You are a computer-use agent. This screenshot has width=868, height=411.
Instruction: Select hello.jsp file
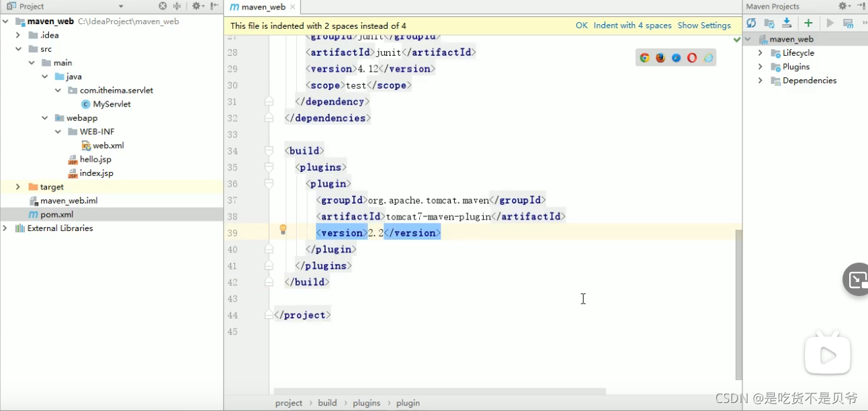[x=95, y=159]
